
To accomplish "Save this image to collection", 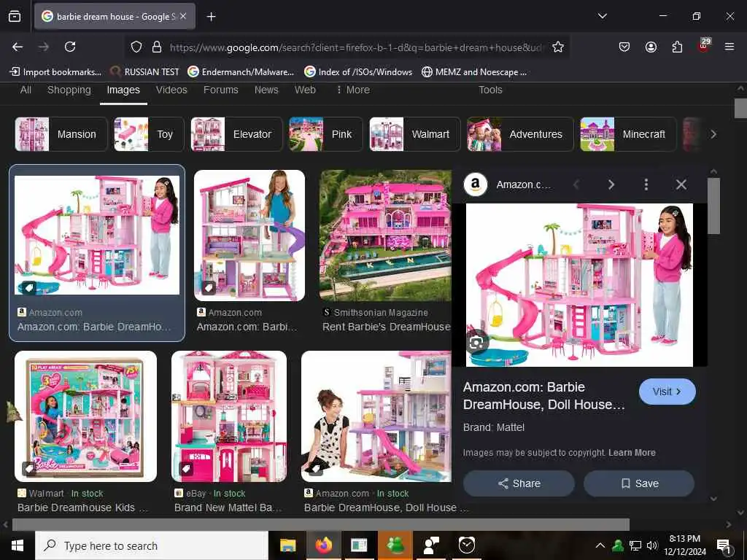I will point(639,483).
